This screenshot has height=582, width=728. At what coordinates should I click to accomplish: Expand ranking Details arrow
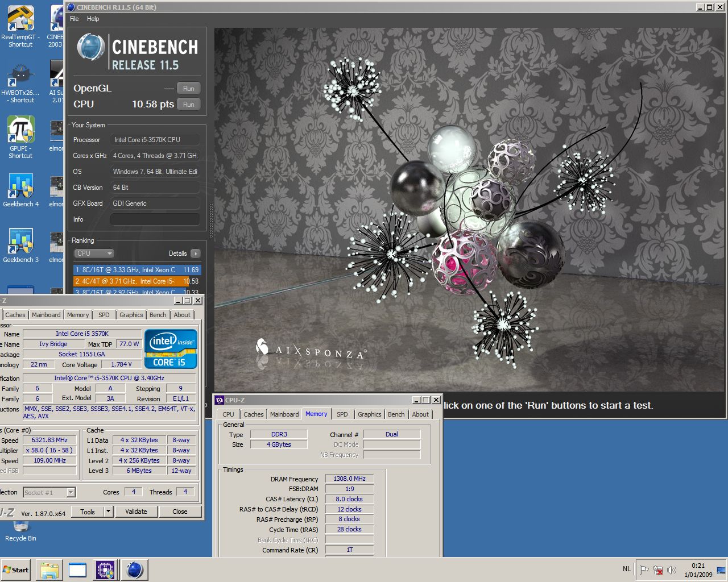pos(195,253)
